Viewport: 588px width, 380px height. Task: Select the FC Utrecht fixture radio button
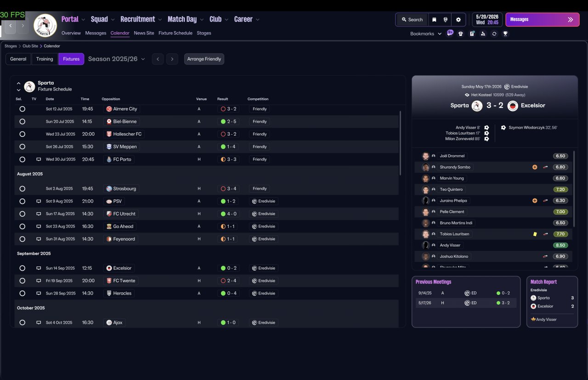22,214
